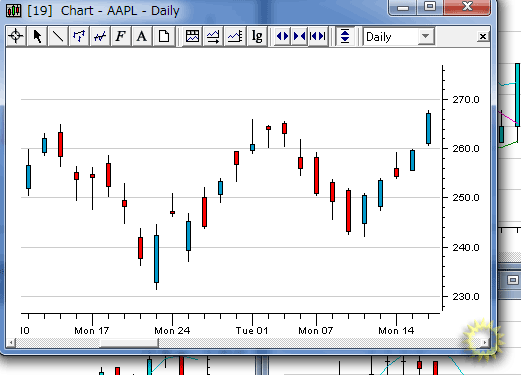Click the indicators with arrows icon
The image size is (521, 375).
coord(213,36)
